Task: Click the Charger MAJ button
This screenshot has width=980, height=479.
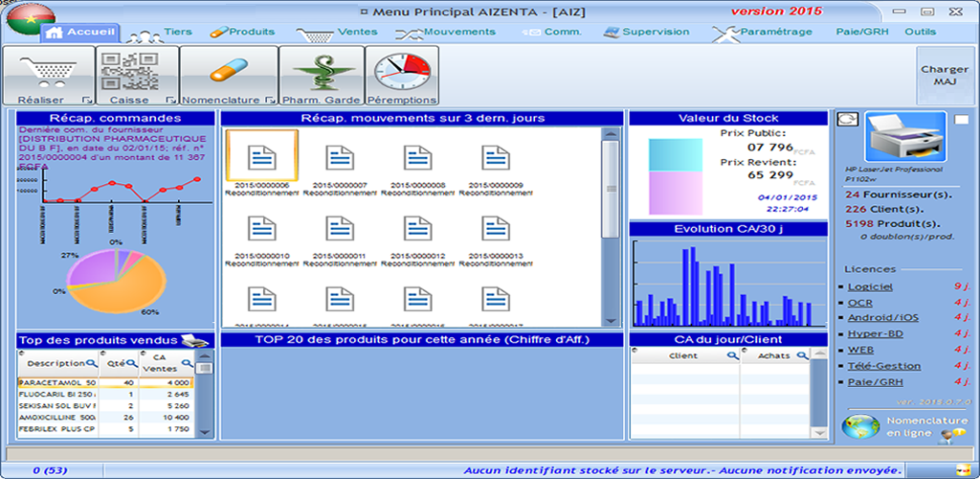Action: [944, 76]
